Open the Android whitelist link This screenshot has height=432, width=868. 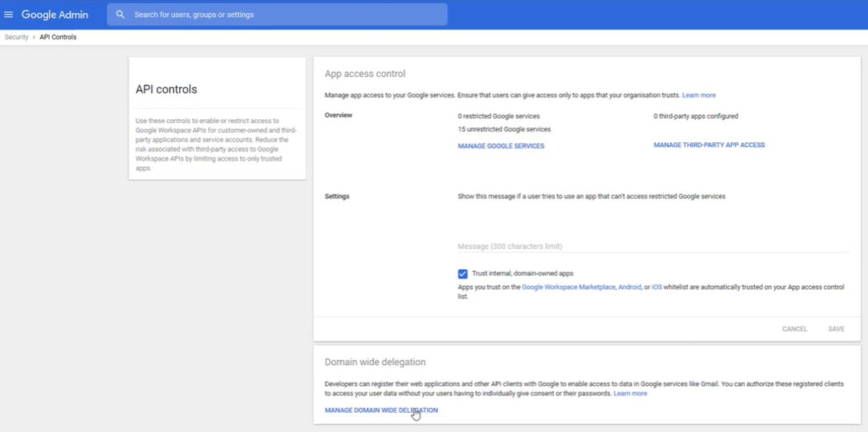pos(630,287)
